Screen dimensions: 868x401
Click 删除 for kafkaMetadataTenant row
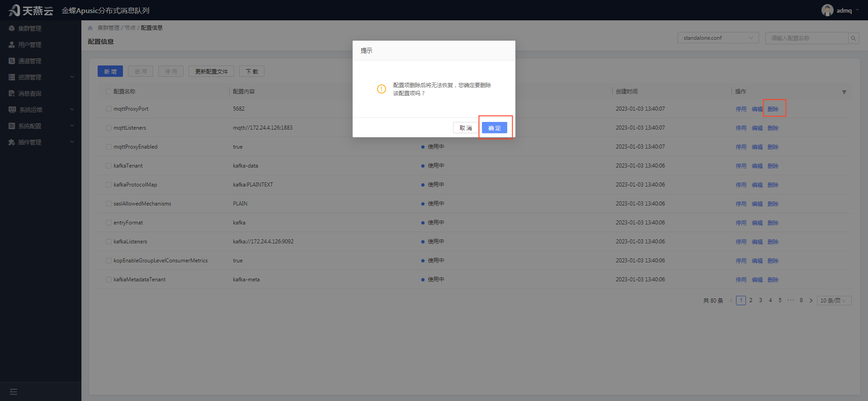click(773, 280)
